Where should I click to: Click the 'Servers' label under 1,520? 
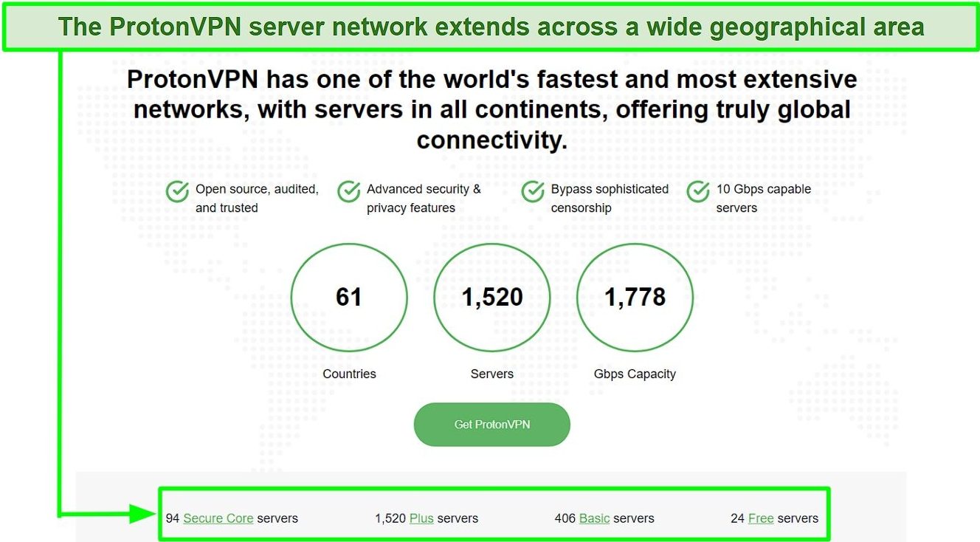tap(492, 374)
